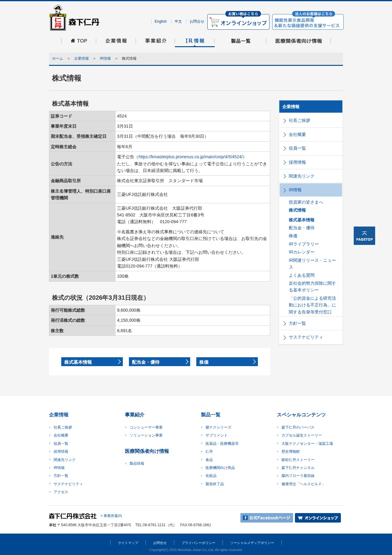
Task: Open the pronexus electronic notice URL
Action: (x=190, y=157)
